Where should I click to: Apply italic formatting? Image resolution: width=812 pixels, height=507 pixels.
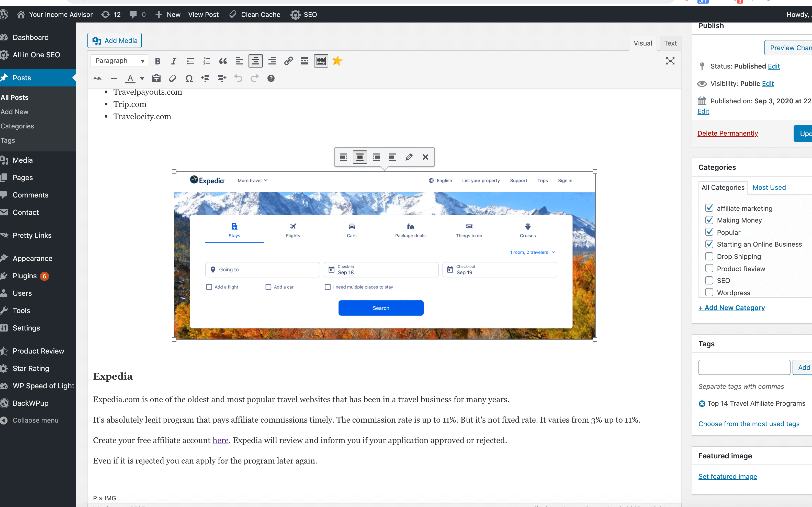click(174, 61)
